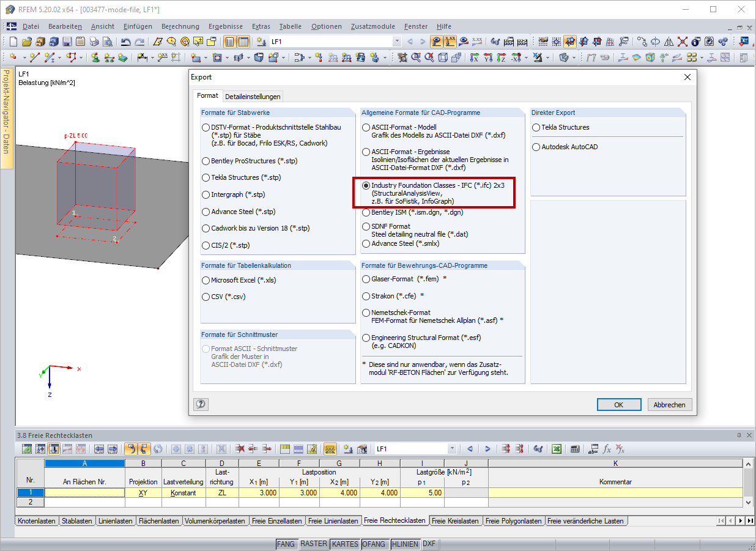Screen dimensions: 756x551
Task: Enable RASTER in the status bar
Action: pyautogui.click(x=314, y=544)
